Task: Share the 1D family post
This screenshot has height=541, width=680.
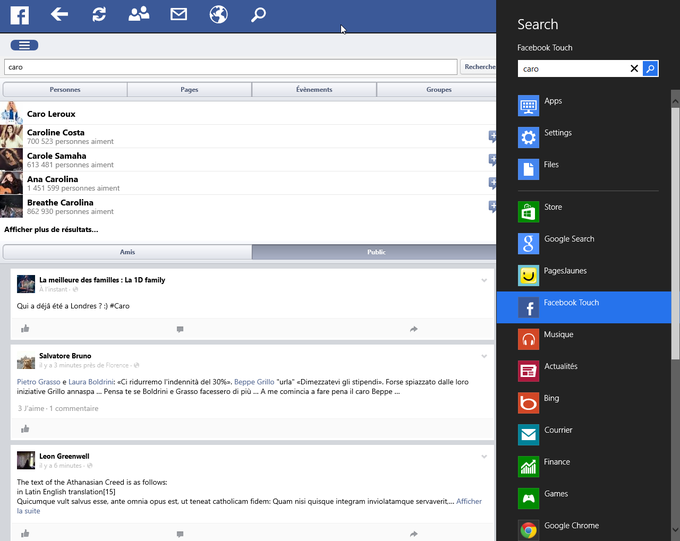Action: pyautogui.click(x=414, y=329)
